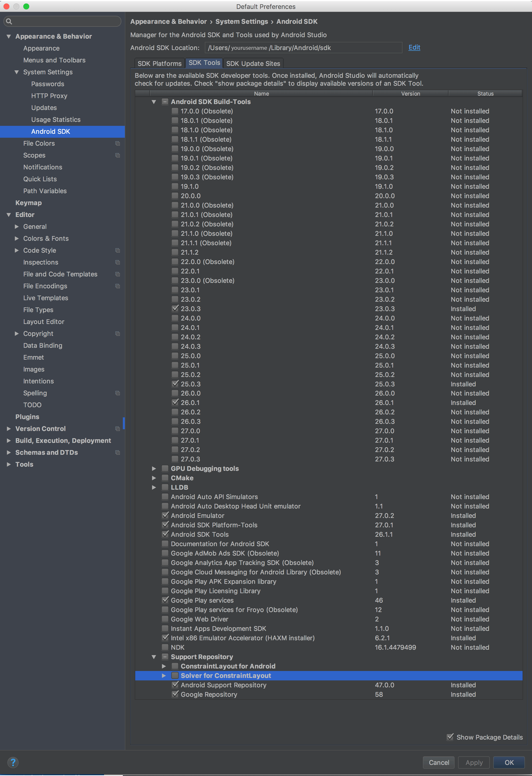Click the search magnifier icon in sidebar

pos(9,21)
